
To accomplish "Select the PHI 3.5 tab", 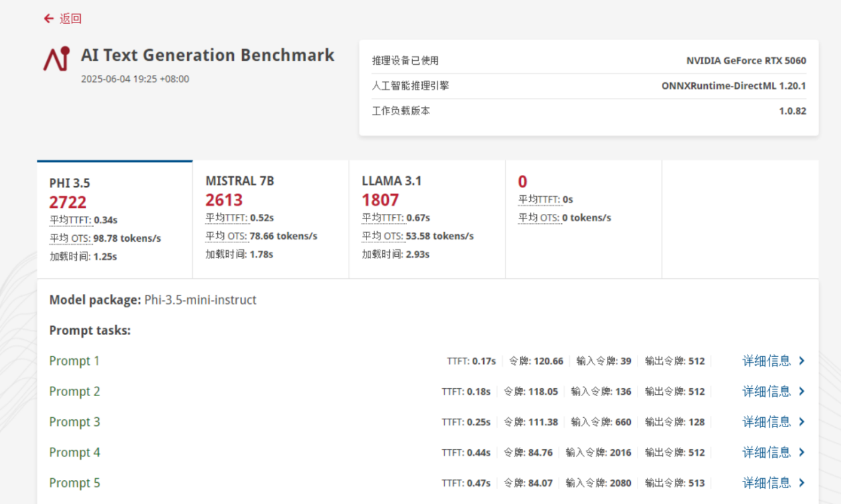I will pos(115,219).
